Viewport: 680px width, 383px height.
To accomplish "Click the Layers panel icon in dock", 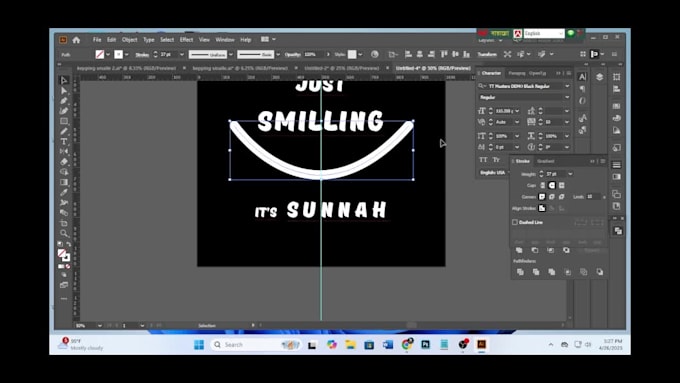I will click(599, 77).
